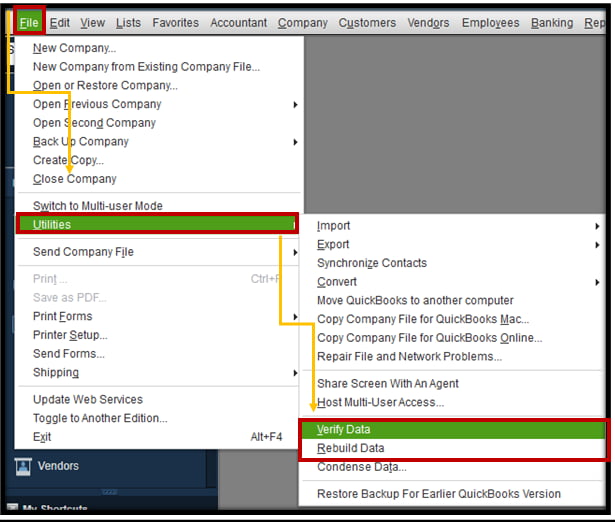Open the Lists menu
Screen dimensions: 615x522
(x=128, y=23)
